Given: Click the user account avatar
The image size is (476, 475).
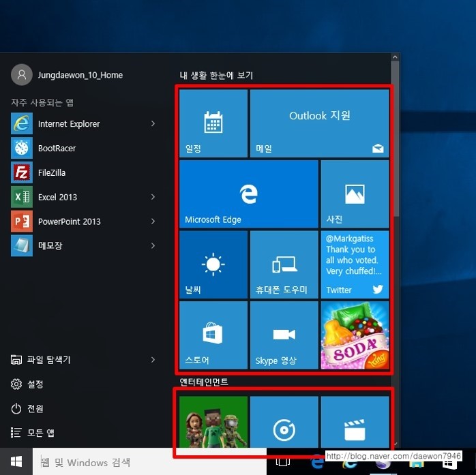Looking at the screenshot, I should 22,74.
